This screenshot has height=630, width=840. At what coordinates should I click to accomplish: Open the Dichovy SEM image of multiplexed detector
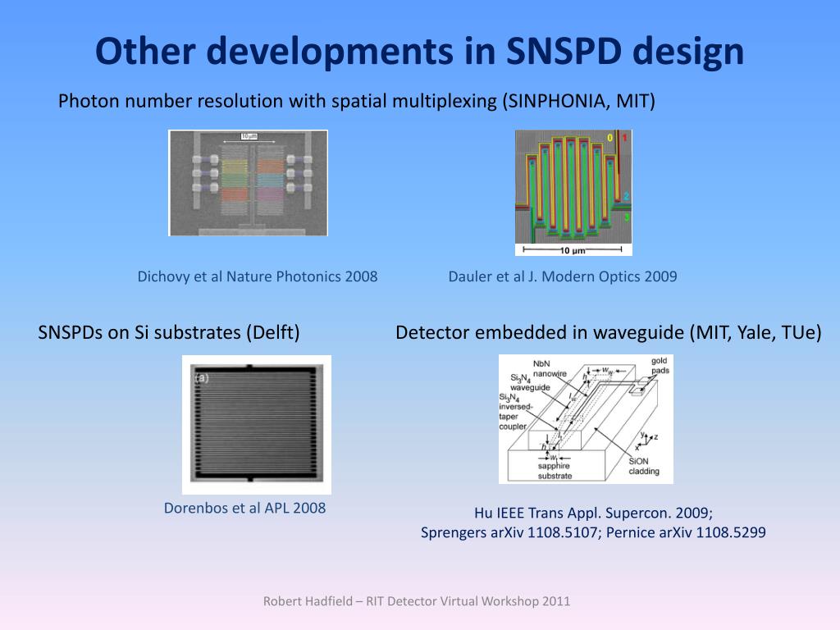pyautogui.click(x=248, y=183)
